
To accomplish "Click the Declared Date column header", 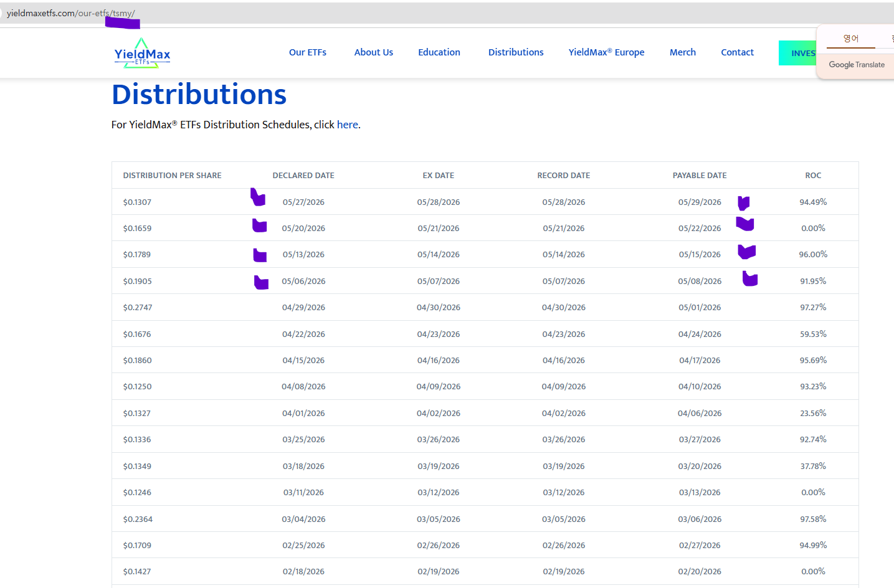I will [x=303, y=176].
